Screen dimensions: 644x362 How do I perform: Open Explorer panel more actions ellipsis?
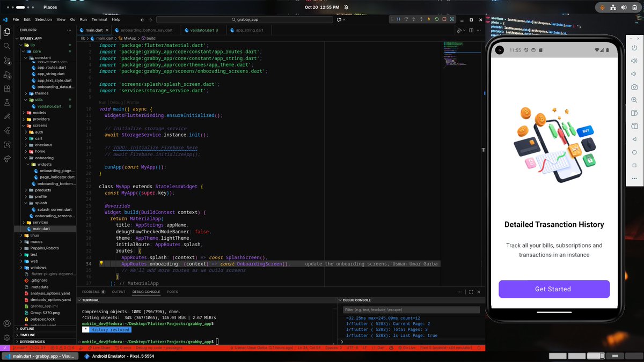(70, 30)
